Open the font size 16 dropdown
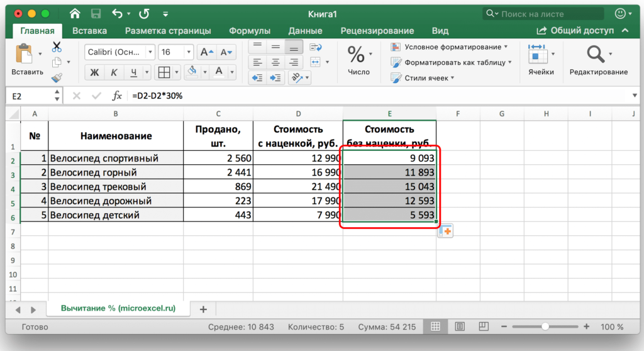Viewport: 644px width, 351px height. 189,52
